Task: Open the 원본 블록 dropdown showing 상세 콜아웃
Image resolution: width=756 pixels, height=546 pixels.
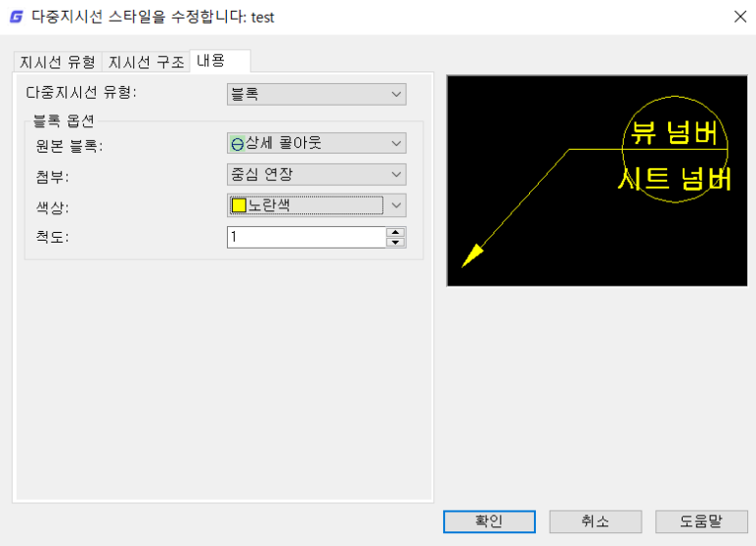Action: tap(316, 143)
